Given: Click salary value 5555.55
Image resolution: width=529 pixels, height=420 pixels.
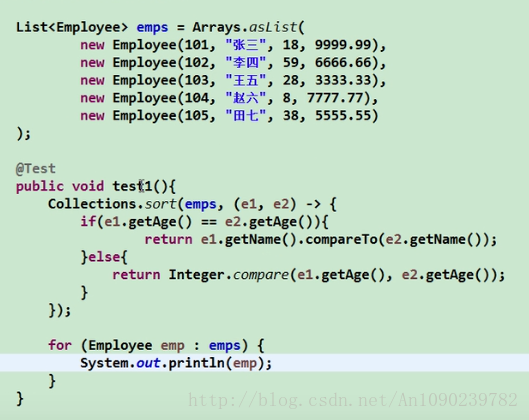Looking at the screenshot, I should pos(343,115).
